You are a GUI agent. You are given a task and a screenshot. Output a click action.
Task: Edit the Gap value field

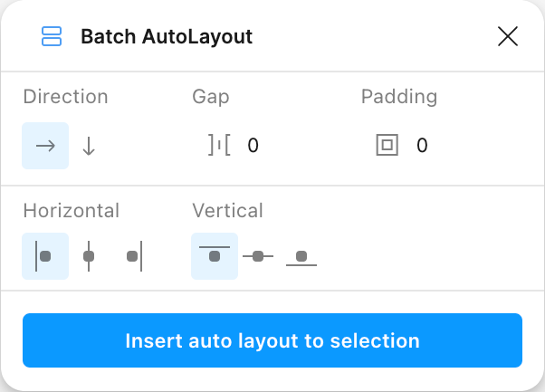[x=253, y=145]
